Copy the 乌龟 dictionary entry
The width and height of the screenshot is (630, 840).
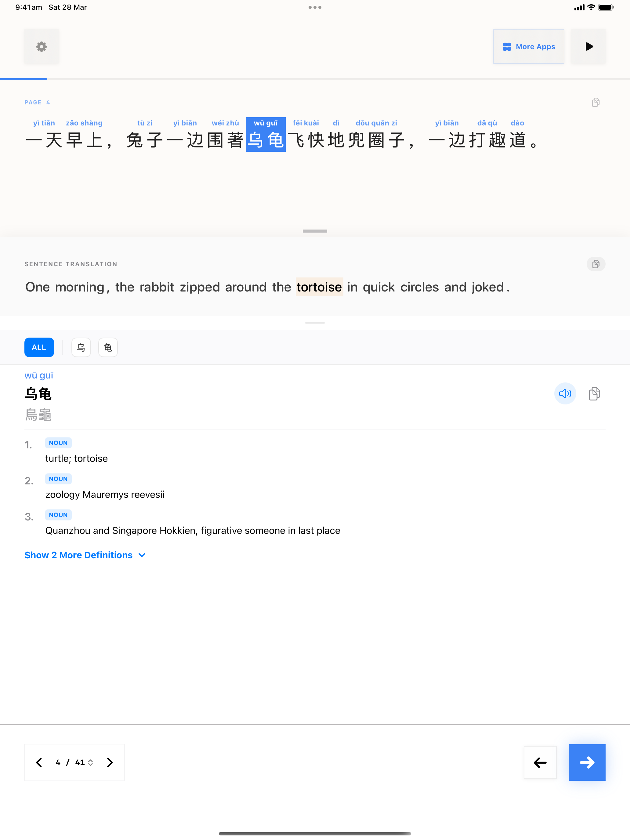tap(594, 393)
